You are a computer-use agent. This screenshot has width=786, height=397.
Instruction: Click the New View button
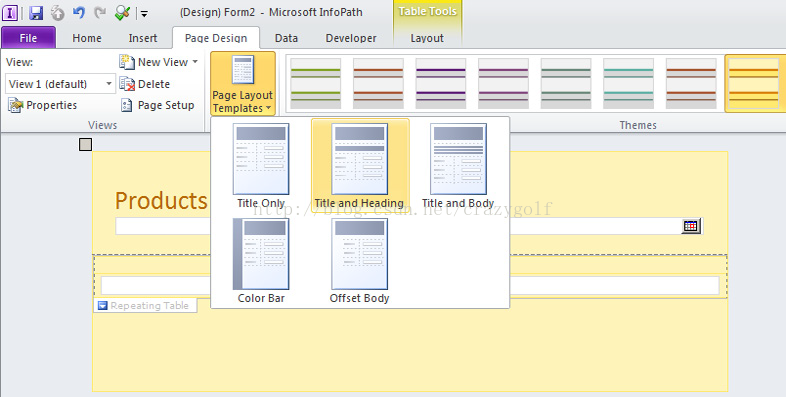(x=158, y=62)
